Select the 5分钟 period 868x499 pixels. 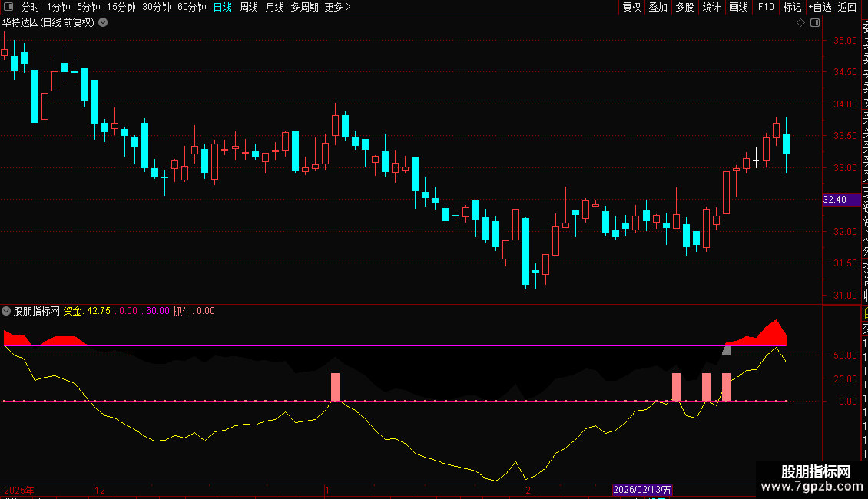[88, 7]
